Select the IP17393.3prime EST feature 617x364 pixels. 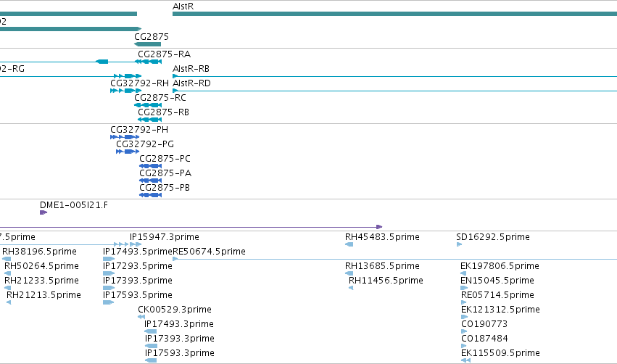click(151, 346)
